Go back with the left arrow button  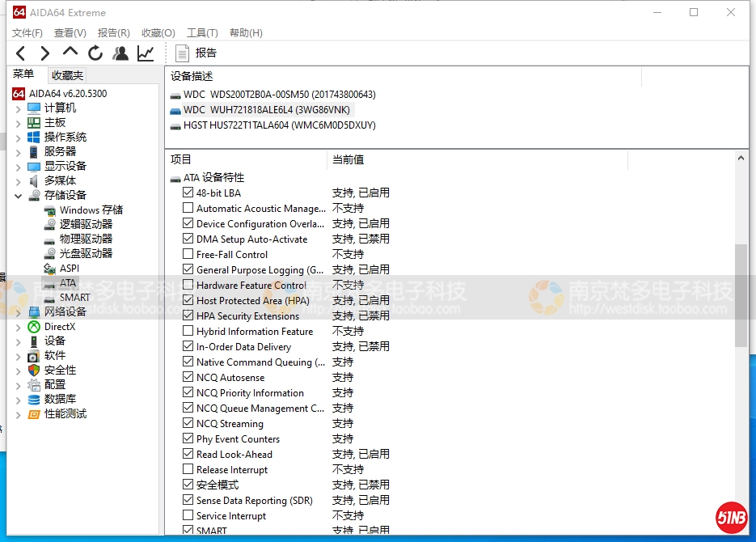[x=20, y=53]
